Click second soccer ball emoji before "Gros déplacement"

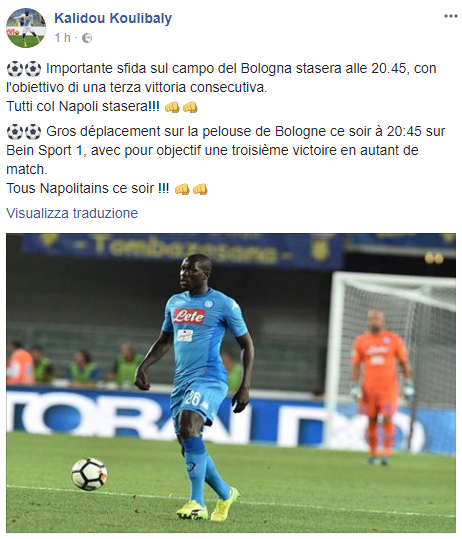(x=33, y=132)
